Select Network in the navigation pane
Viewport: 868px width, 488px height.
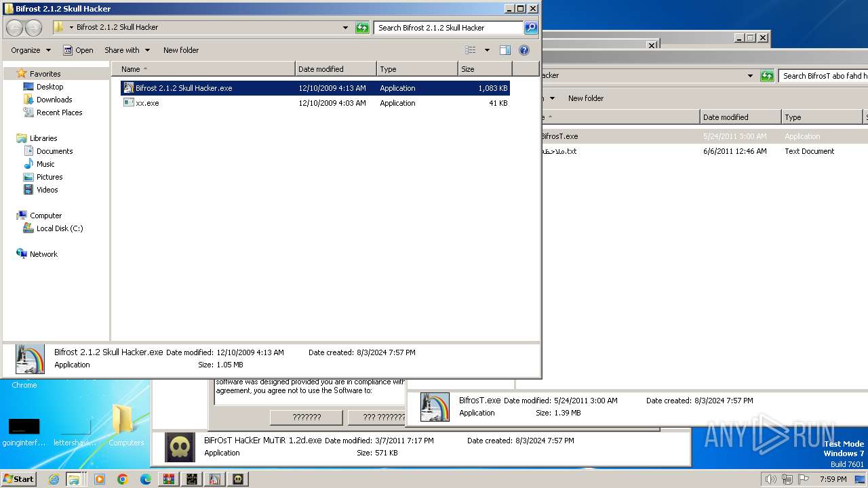(43, 254)
